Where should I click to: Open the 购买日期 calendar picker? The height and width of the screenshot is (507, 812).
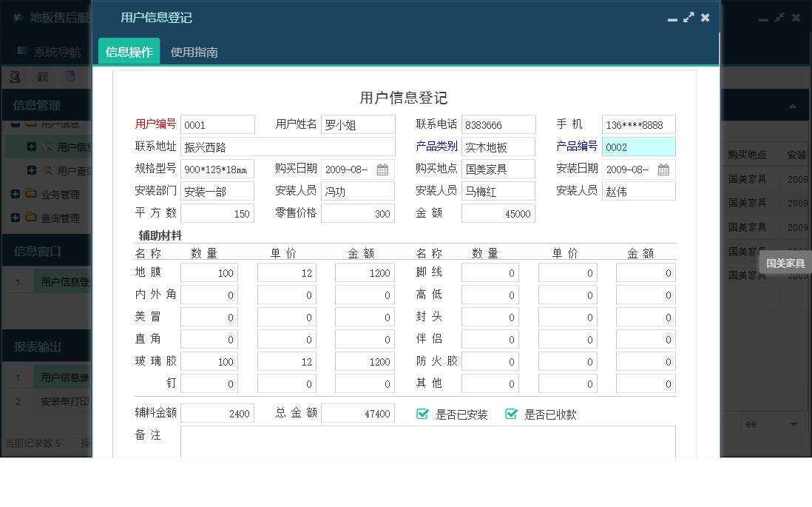[x=381, y=169]
